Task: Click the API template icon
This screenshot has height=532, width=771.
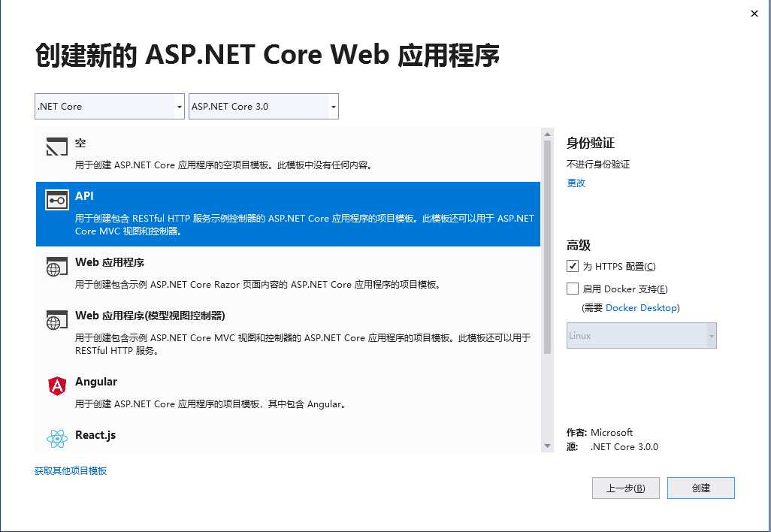Action: click(x=57, y=200)
